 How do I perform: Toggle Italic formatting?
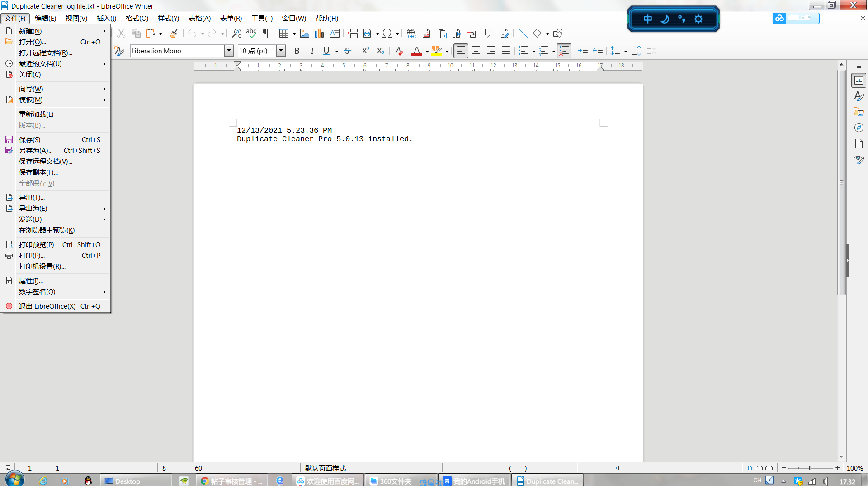(x=312, y=51)
